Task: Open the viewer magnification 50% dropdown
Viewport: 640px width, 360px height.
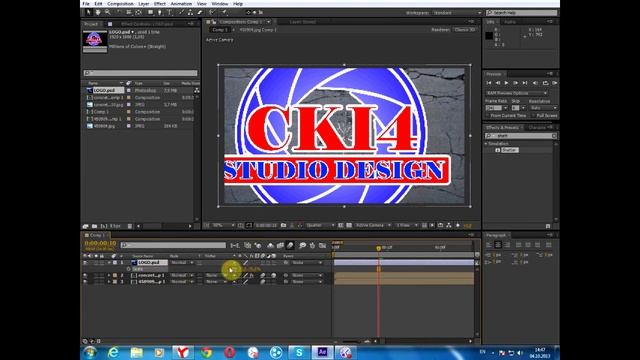Action: pos(223,225)
